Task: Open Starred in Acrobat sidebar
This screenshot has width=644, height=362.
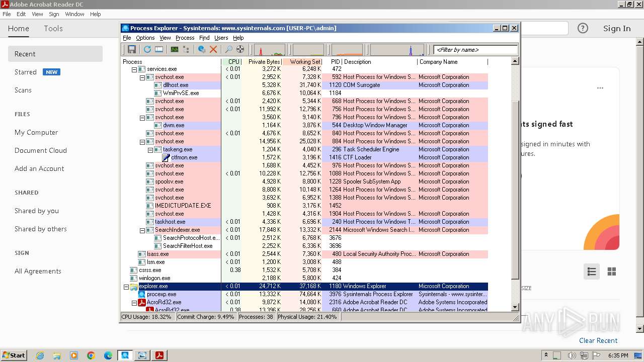Action: point(26,72)
